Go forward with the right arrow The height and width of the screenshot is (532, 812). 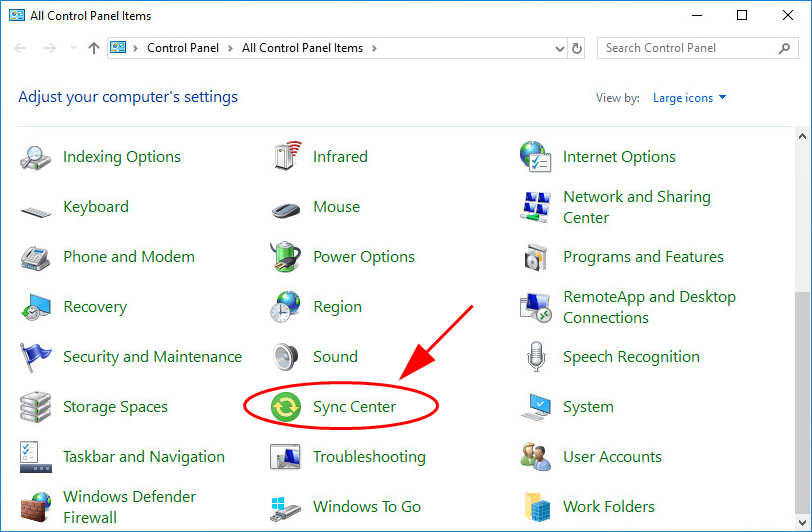(x=50, y=48)
